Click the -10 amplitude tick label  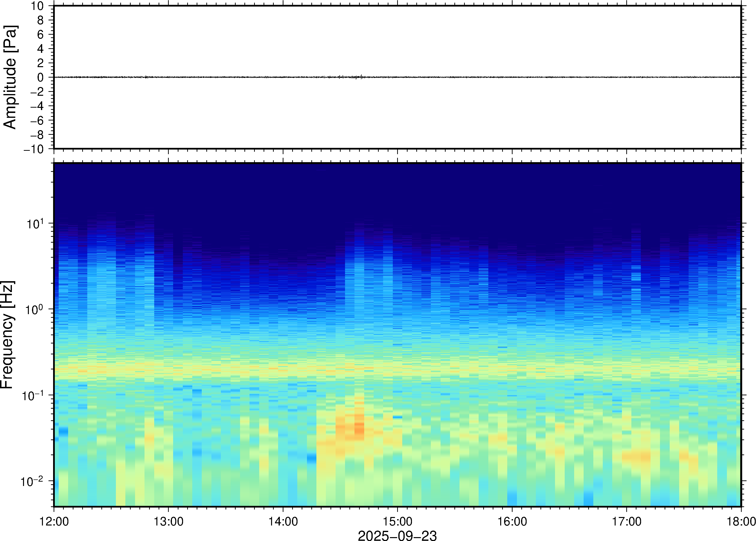(x=34, y=149)
